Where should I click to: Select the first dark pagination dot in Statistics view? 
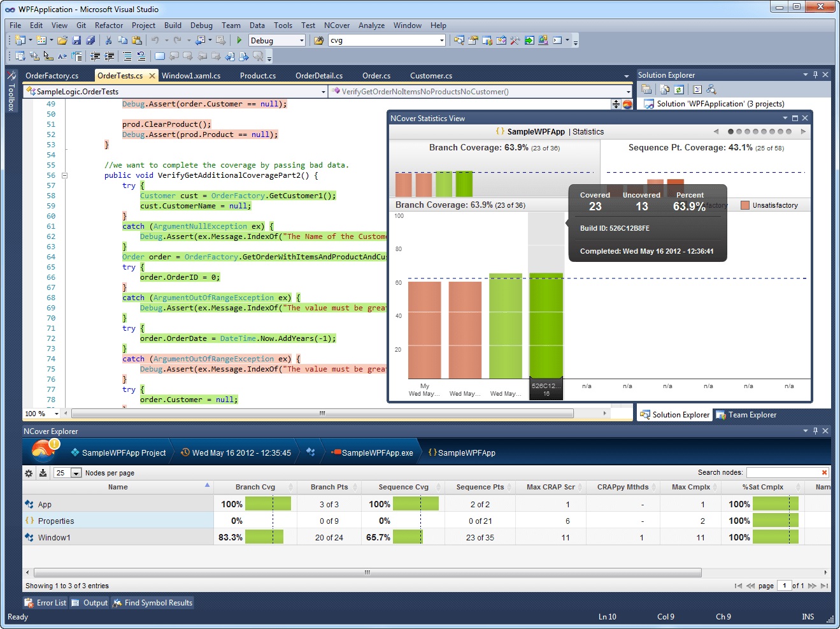[730, 132]
